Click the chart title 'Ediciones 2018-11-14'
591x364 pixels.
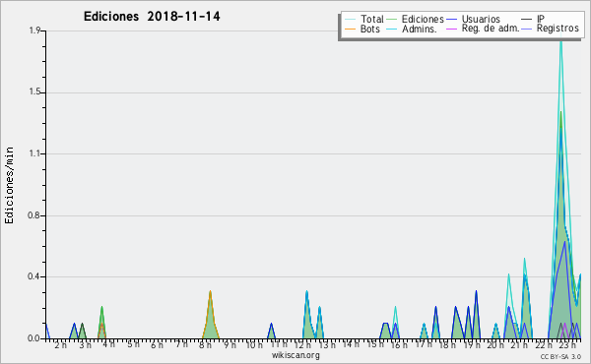click(x=152, y=17)
